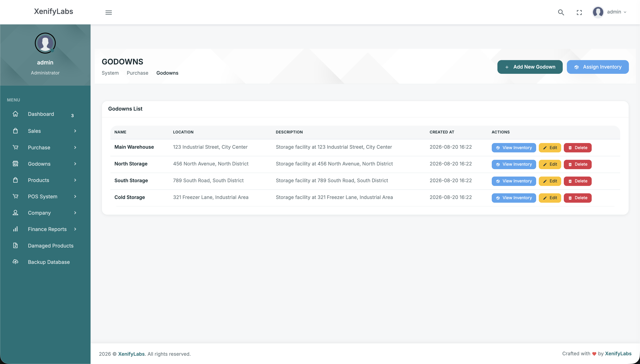This screenshot has height=364, width=640.
Task: View Inventory for Main Warehouse
Action: [514, 148]
